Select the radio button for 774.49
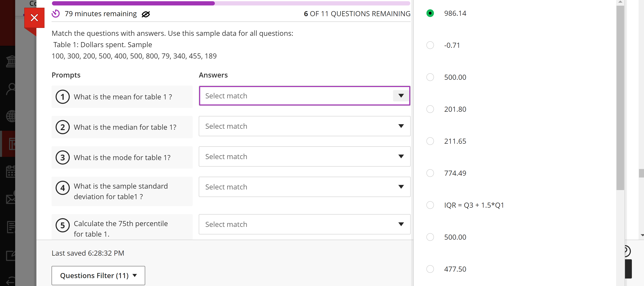The height and width of the screenshot is (286, 644). (430, 173)
